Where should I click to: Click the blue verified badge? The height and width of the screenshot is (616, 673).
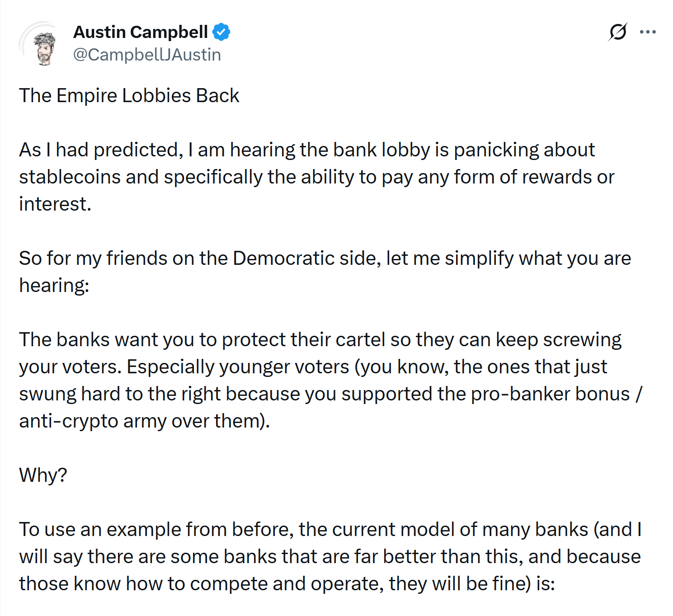221,32
